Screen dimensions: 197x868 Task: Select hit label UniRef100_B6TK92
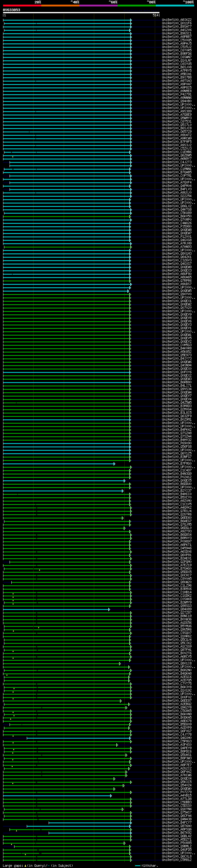177,833
